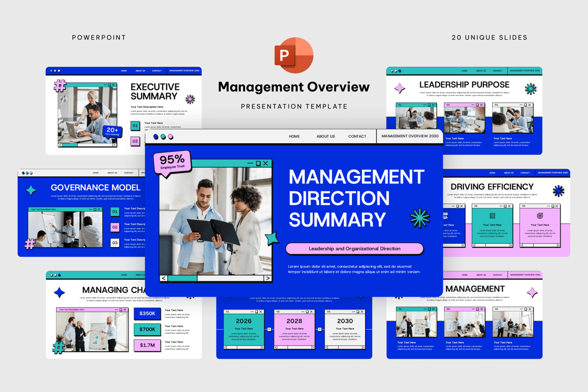This screenshot has height=392, width=588.
Task: Click close X on center photo window
Action: [265, 163]
